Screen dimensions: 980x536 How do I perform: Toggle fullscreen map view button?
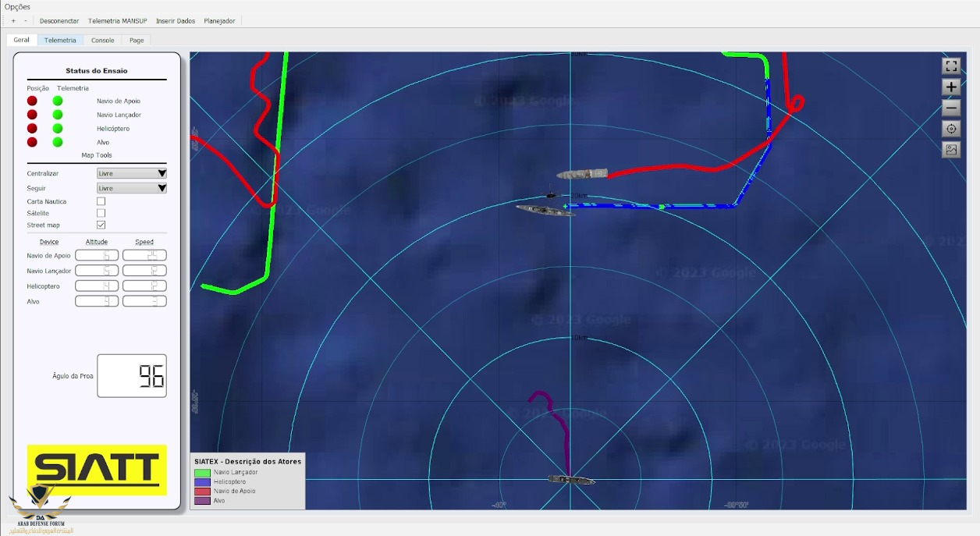tap(950, 66)
